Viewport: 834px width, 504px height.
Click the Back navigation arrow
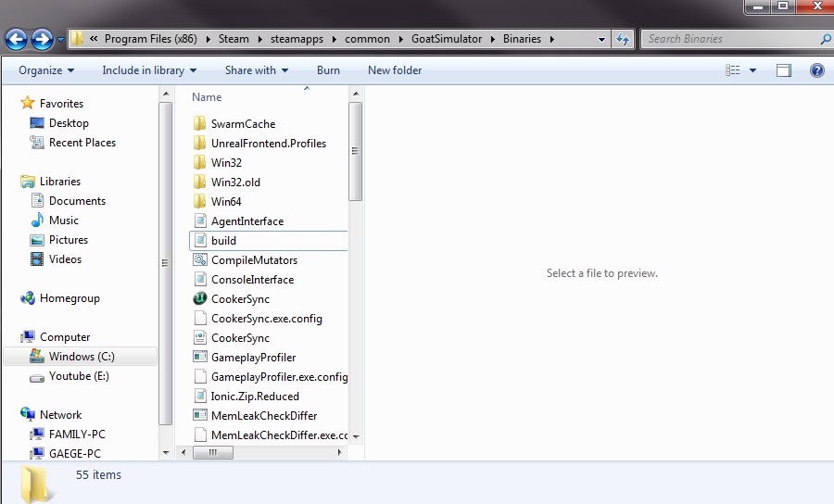coord(17,39)
